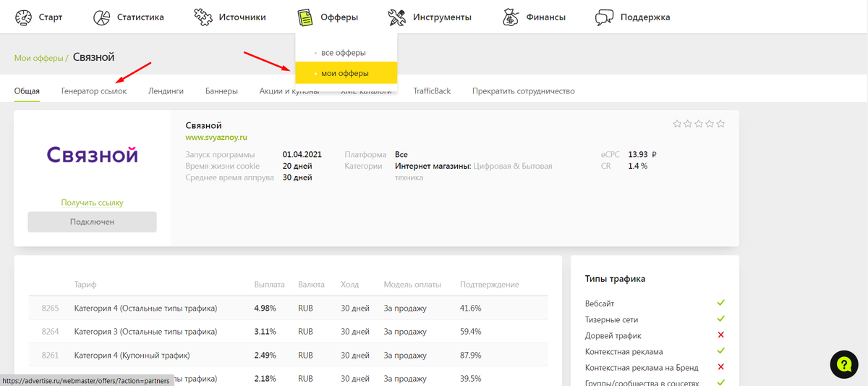Rate the offer with the first star
The image size is (868, 386).
pos(677,124)
